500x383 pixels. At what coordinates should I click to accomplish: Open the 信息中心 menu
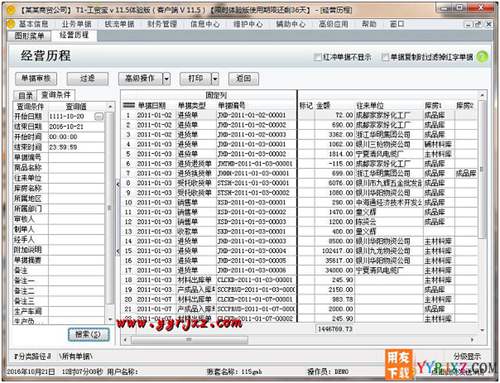pyautogui.click(x=205, y=24)
